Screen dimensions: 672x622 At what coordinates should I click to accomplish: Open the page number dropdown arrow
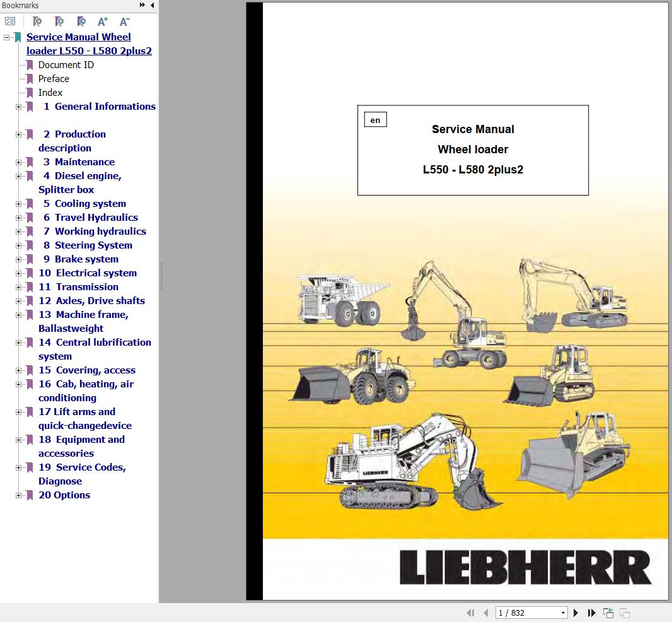click(x=563, y=613)
